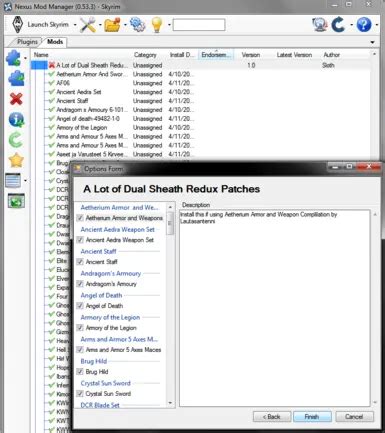Screen dimensions: 385x433
Task: Toggle the Aetherium Armor and Weapons checkbox
Action: pos(80,218)
